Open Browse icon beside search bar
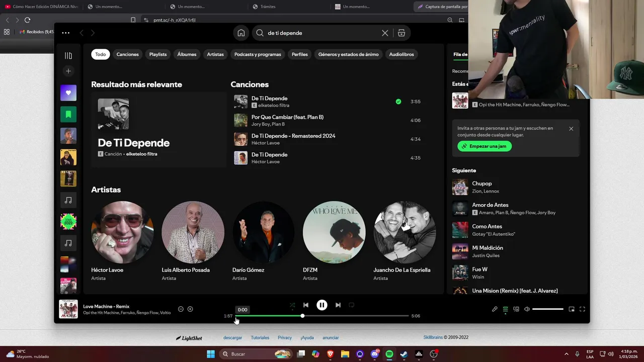The height and width of the screenshot is (362, 644). click(x=401, y=33)
